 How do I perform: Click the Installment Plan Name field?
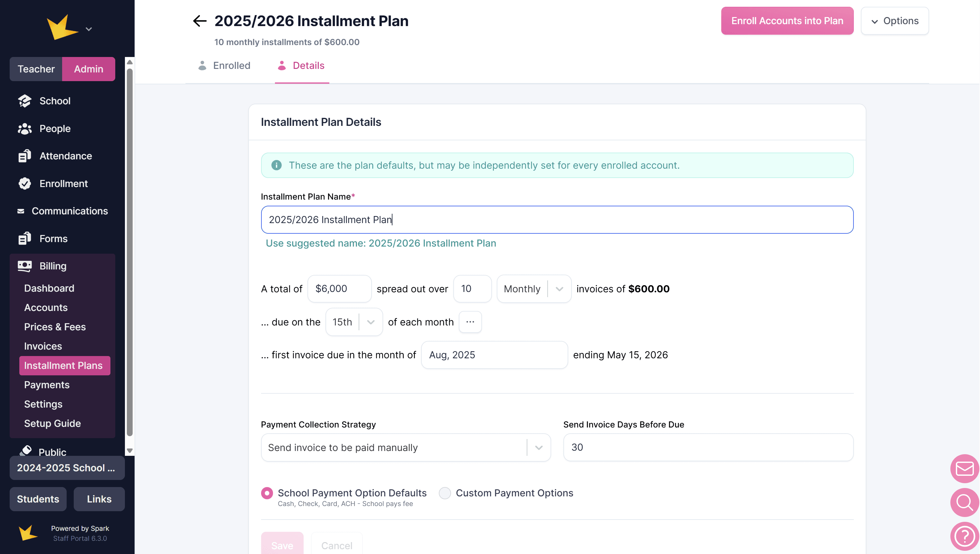557,220
